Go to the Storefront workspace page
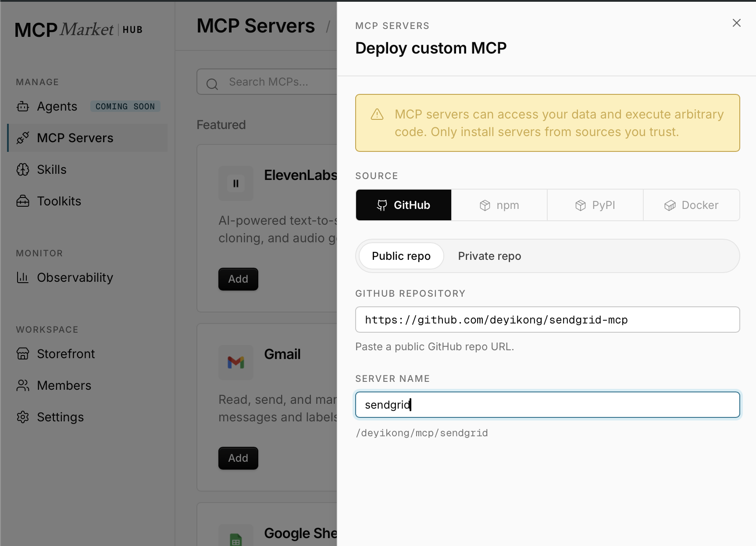 point(88,354)
